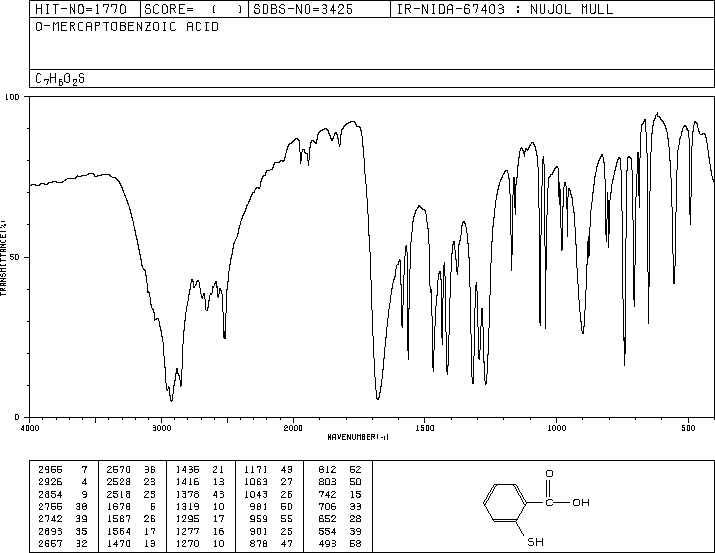Click the 100 y-axis tick label

pos(12,97)
